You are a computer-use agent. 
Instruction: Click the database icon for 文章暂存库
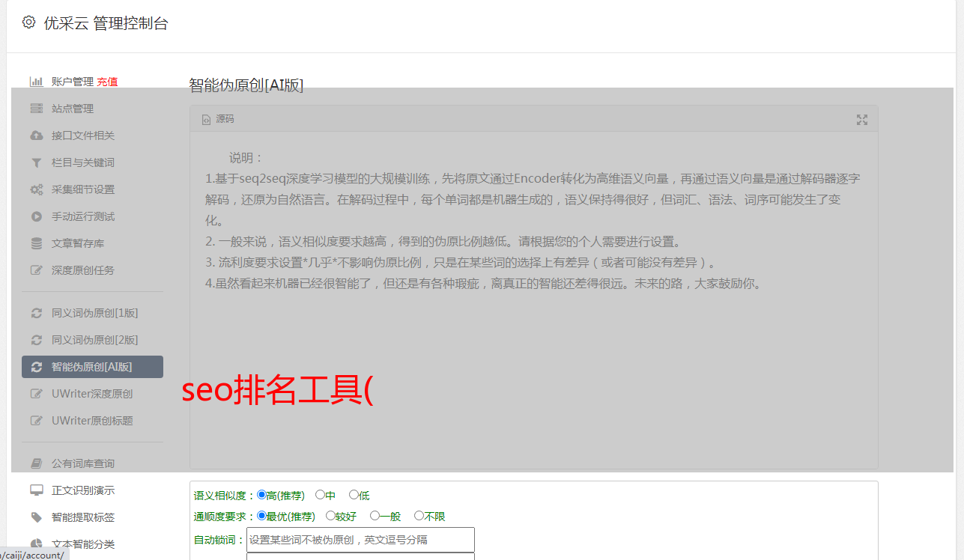(x=36, y=243)
